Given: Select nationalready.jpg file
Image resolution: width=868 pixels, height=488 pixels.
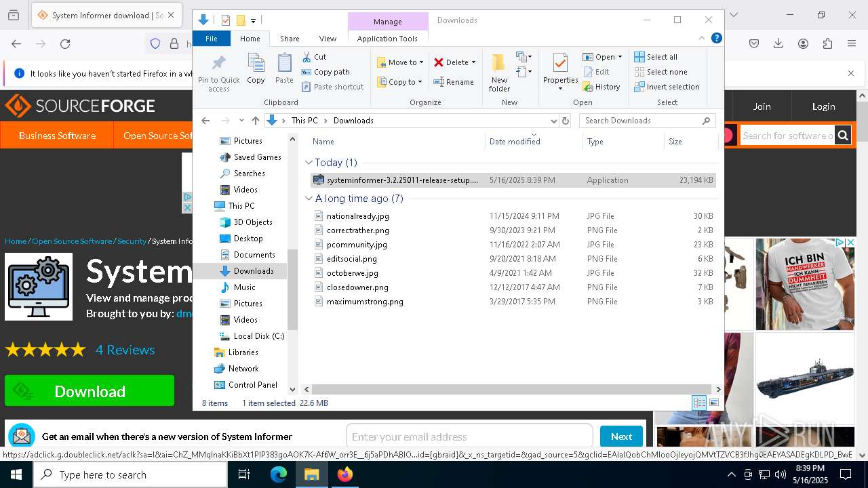Looking at the screenshot, I should point(358,216).
